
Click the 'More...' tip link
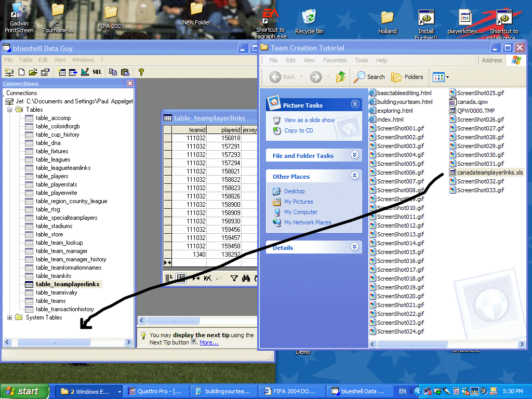(x=209, y=342)
